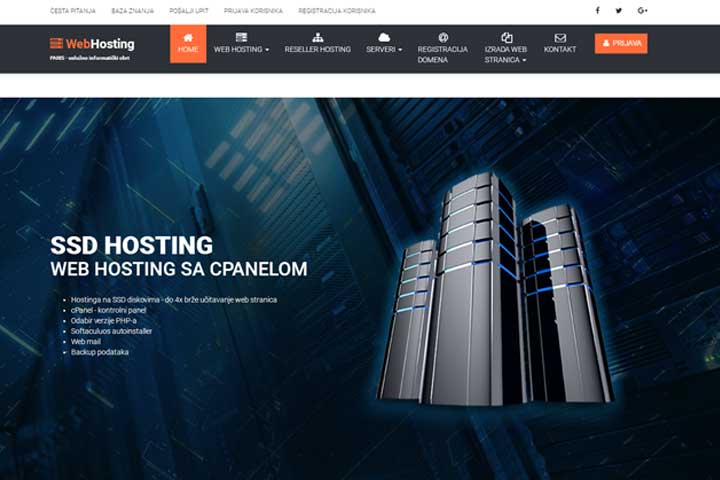Click the server towers banner image
720x480 pixels.
pos(496,290)
